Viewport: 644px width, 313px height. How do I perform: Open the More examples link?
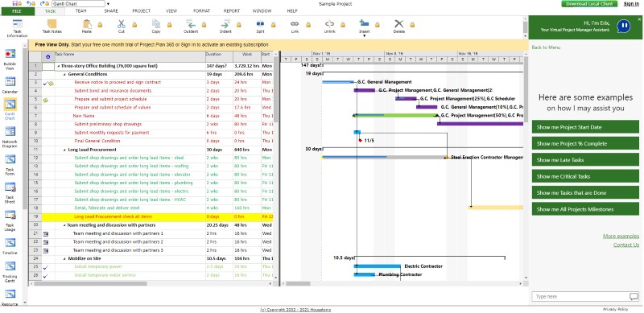pos(621,237)
